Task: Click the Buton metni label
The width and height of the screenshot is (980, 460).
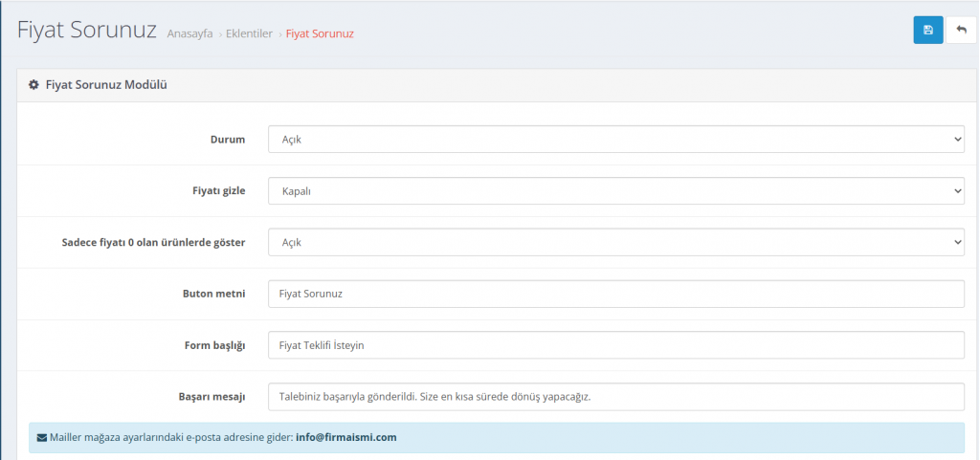Action: click(x=213, y=294)
